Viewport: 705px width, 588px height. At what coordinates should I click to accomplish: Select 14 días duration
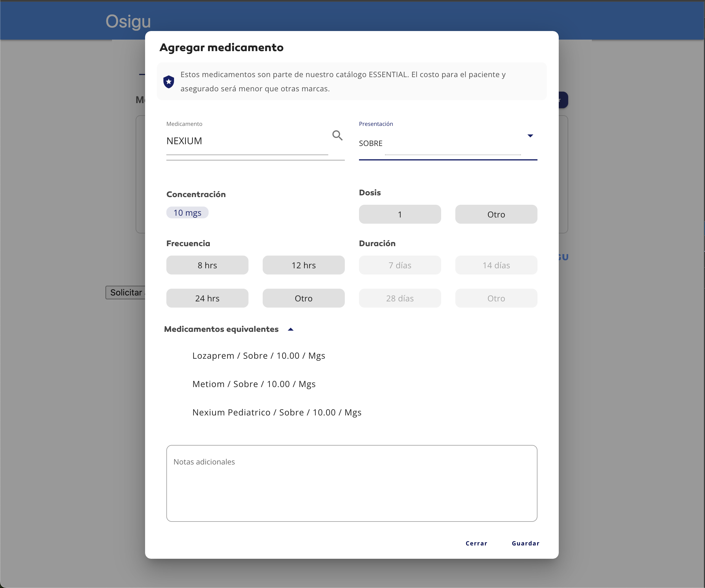(496, 265)
